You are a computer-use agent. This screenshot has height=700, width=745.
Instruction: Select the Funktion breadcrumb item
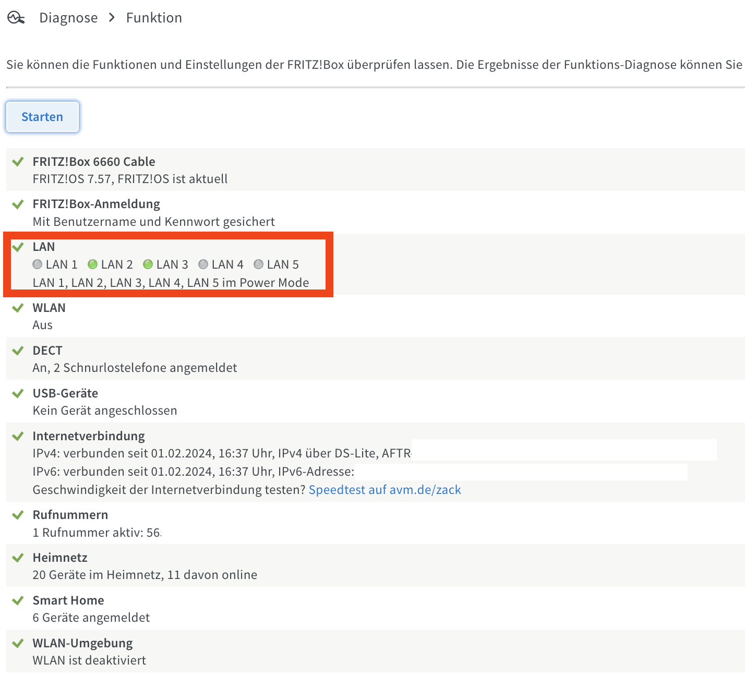154,18
